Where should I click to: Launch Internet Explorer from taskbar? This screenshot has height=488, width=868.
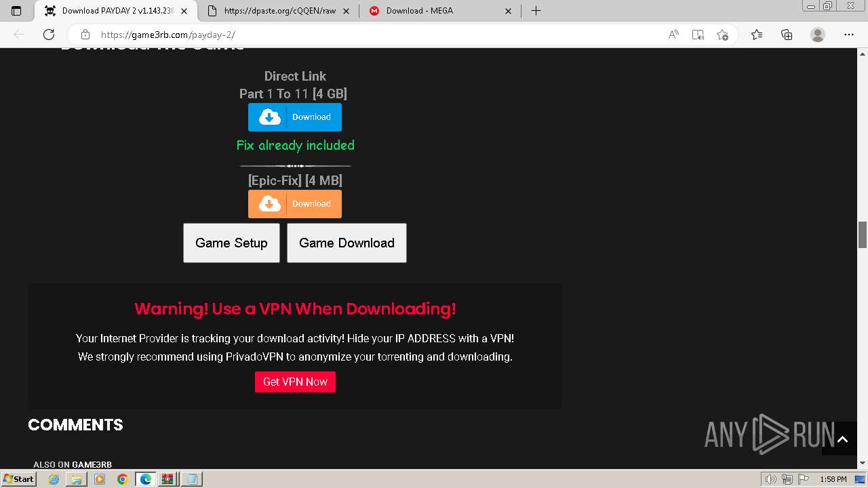[54, 479]
